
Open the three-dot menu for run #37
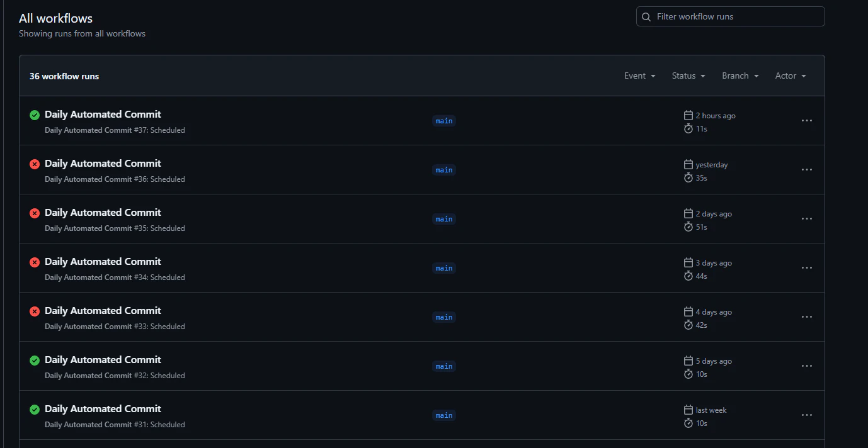point(807,121)
